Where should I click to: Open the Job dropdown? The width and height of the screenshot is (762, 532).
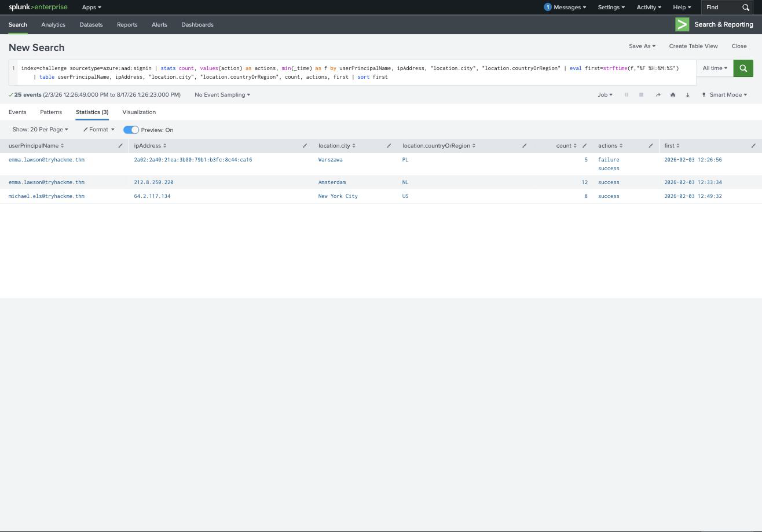(605, 95)
